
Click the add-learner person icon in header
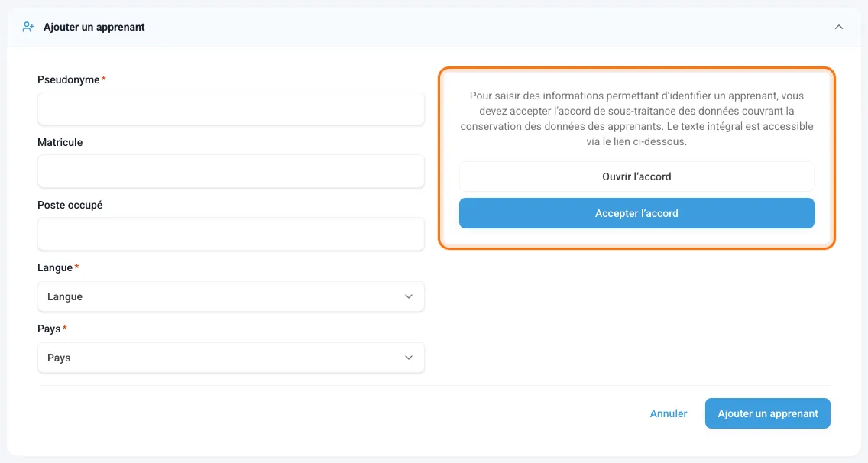(28, 27)
